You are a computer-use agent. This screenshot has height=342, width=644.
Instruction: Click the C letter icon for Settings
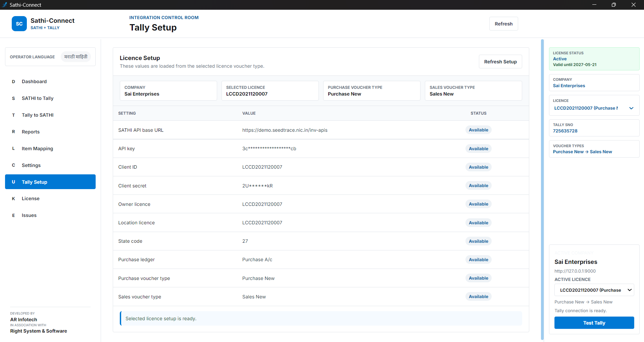[x=13, y=165]
